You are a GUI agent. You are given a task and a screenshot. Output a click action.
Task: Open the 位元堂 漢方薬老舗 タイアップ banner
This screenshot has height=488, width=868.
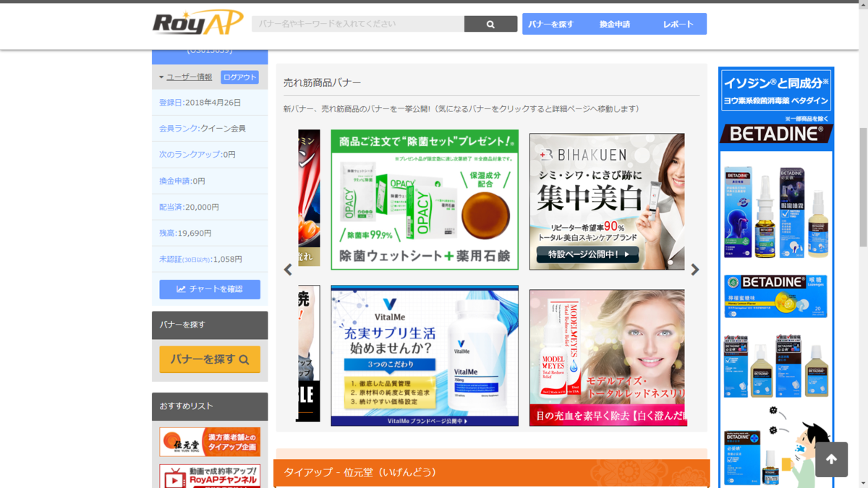point(210,442)
